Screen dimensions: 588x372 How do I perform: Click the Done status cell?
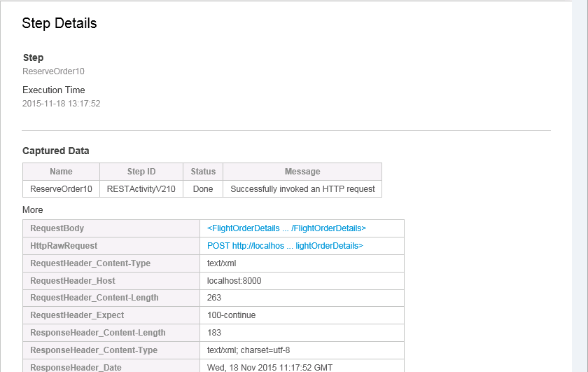(203, 189)
